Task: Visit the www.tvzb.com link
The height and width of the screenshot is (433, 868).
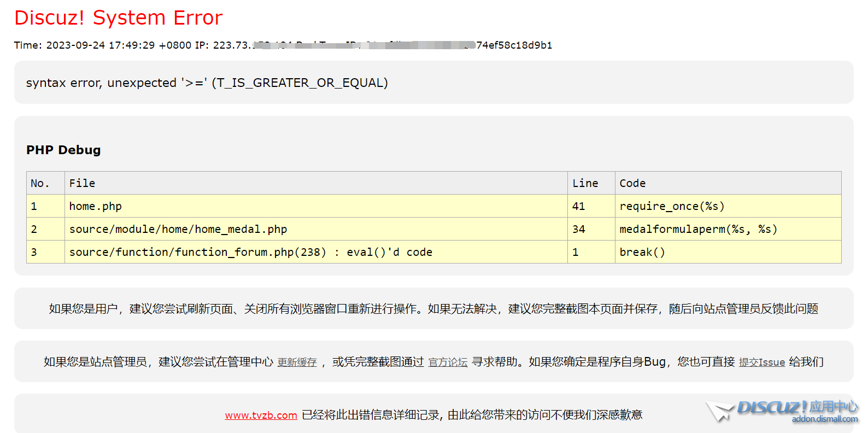Action: coord(261,415)
